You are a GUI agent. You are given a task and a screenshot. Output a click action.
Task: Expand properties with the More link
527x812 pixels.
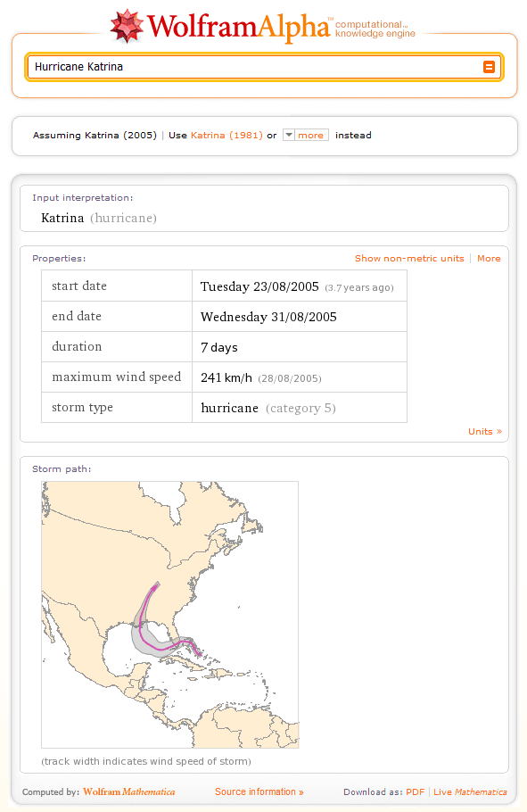[489, 259]
